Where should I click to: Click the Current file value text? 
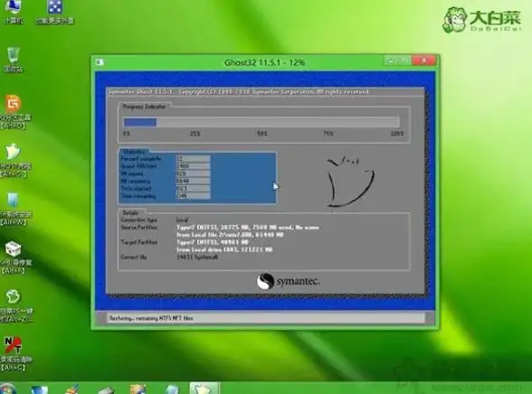tap(197, 258)
